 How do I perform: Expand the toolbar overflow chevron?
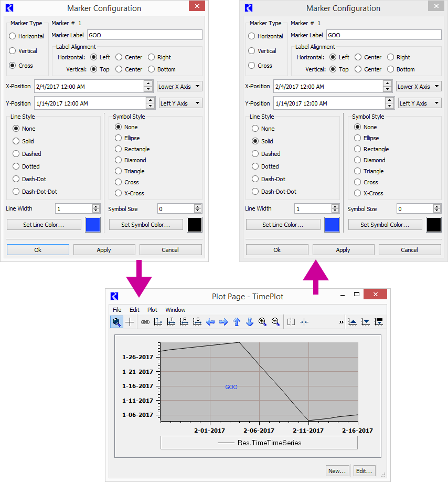[x=341, y=322]
